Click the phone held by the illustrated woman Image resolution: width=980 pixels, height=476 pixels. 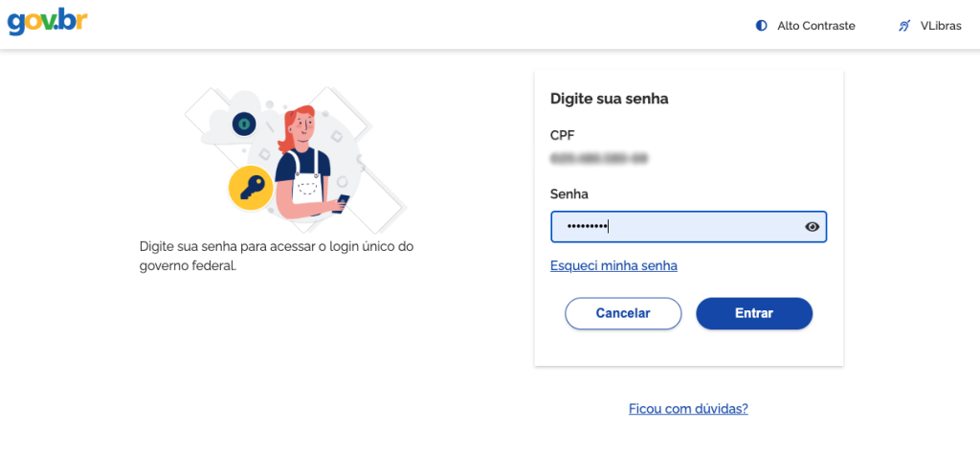click(343, 201)
